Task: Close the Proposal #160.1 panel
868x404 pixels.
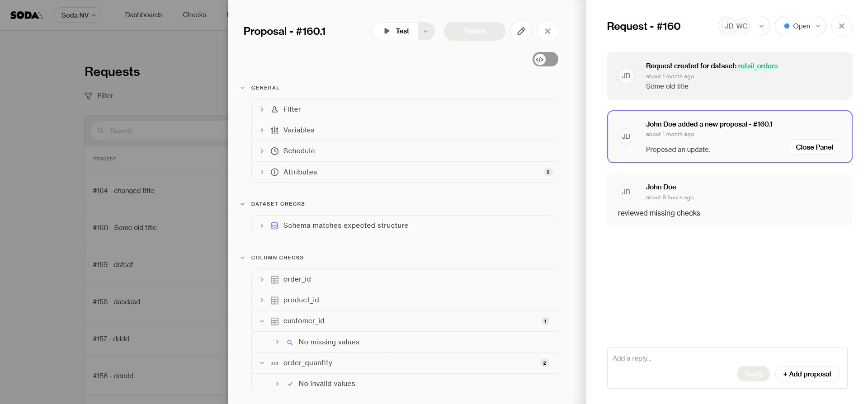Action: click(547, 31)
